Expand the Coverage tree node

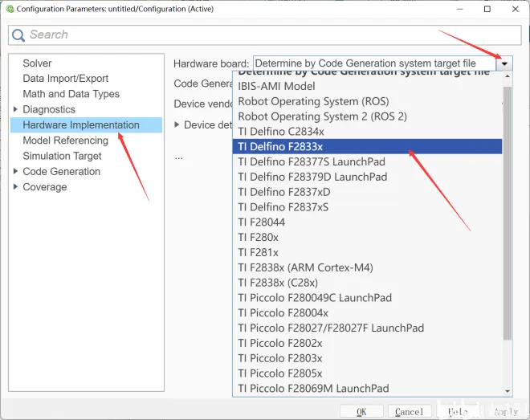15,187
